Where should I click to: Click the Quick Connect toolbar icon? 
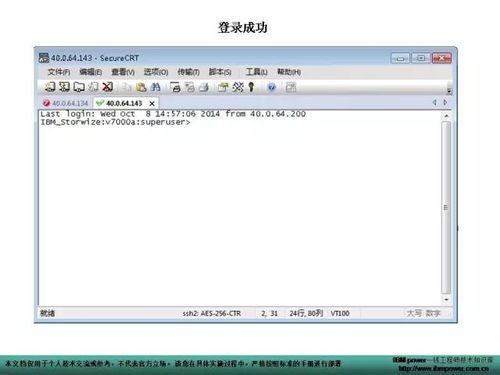pyautogui.click(x=64, y=87)
